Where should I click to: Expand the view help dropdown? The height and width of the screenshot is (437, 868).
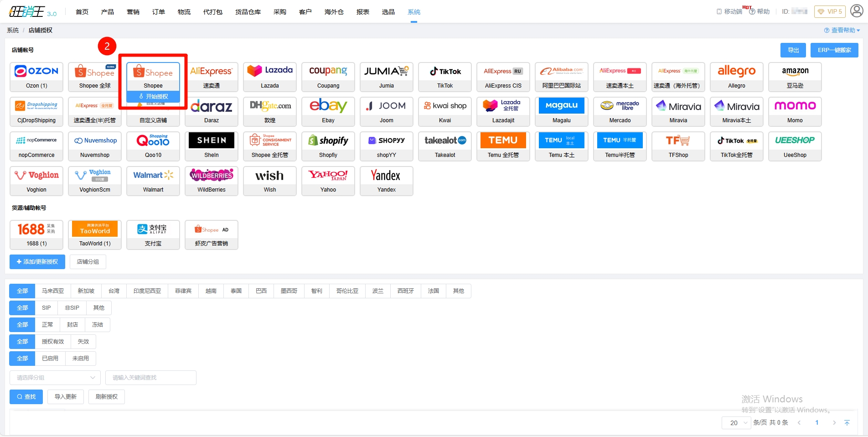click(842, 31)
